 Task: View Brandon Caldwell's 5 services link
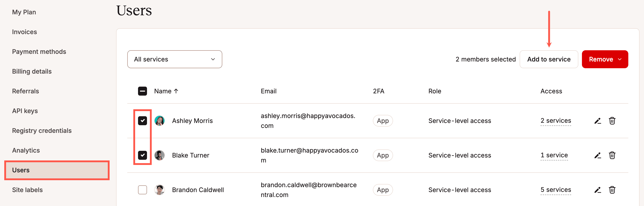(555, 190)
